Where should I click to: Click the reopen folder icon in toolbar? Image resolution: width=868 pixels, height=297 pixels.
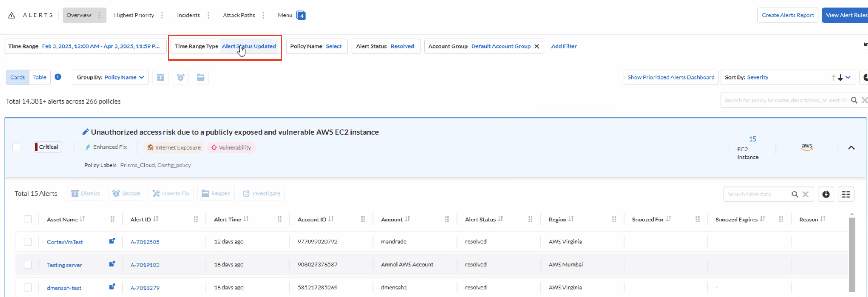click(x=201, y=77)
